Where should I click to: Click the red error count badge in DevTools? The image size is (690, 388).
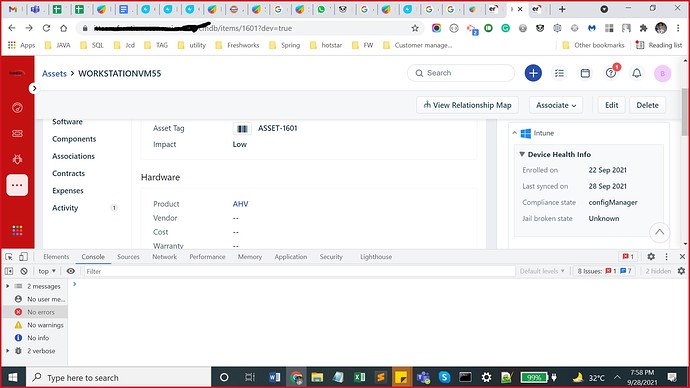628,256
